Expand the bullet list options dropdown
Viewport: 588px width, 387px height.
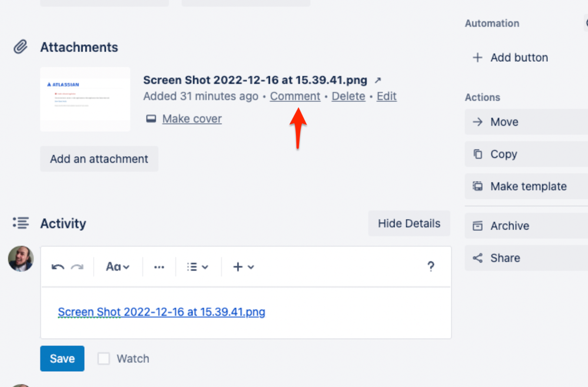(x=198, y=267)
